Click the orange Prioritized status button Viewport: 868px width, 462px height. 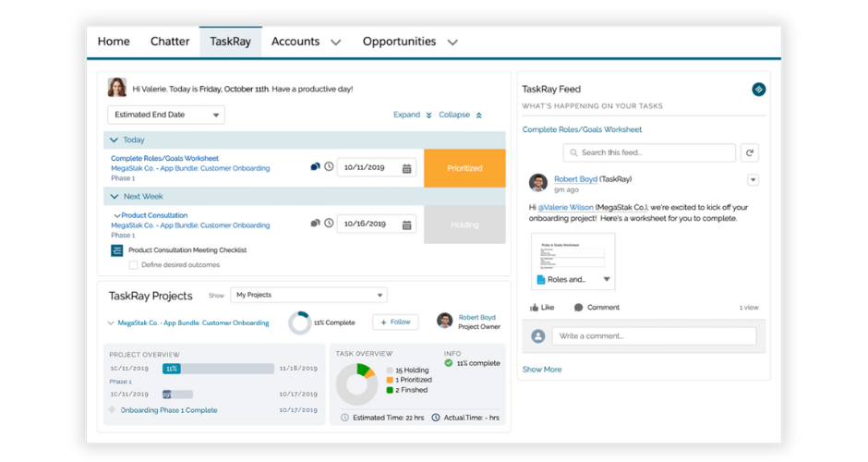click(x=465, y=168)
